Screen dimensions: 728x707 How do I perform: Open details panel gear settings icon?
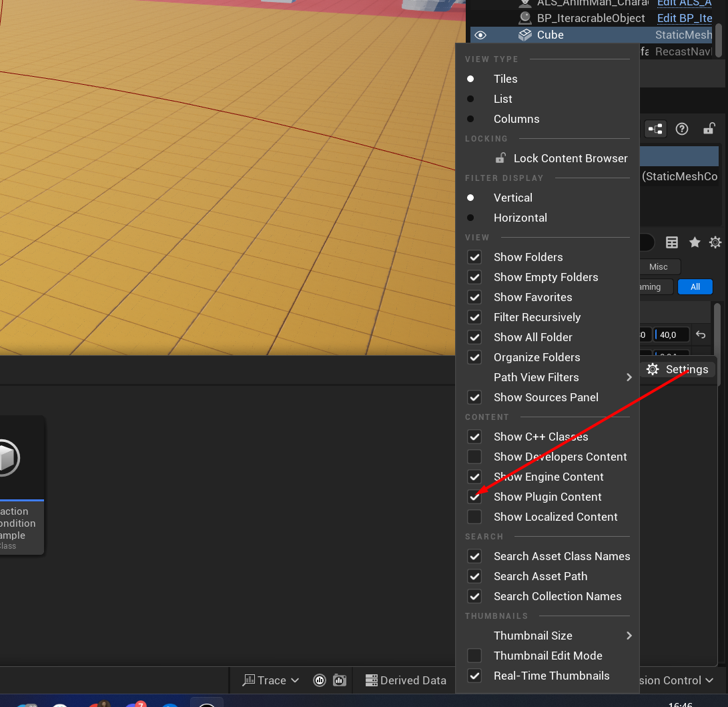pyautogui.click(x=715, y=242)
